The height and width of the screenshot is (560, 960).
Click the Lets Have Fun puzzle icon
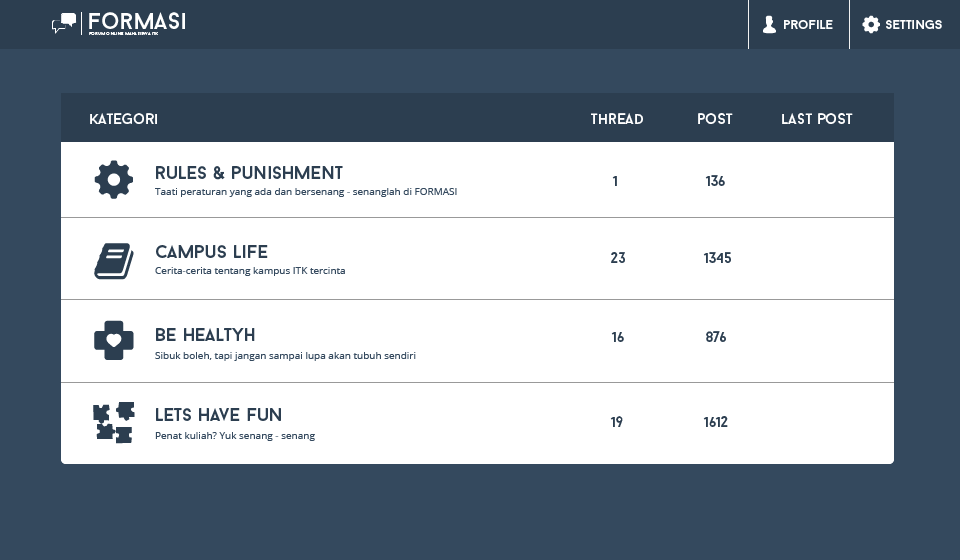(114, 422)
